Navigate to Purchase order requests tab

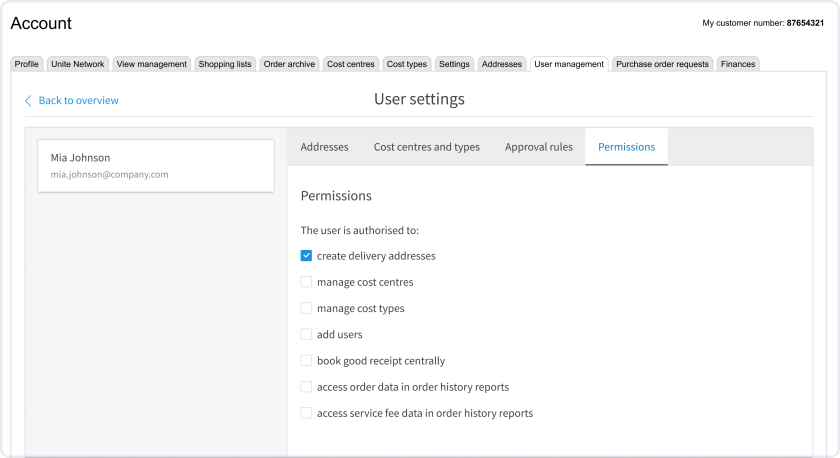coord(662,64)
